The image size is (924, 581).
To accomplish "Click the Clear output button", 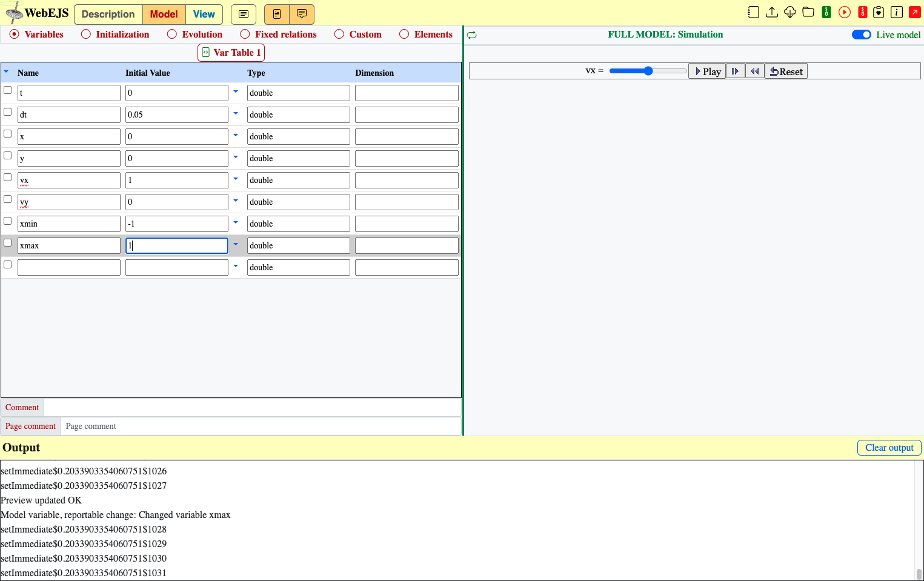I will (x=889, y=448).
